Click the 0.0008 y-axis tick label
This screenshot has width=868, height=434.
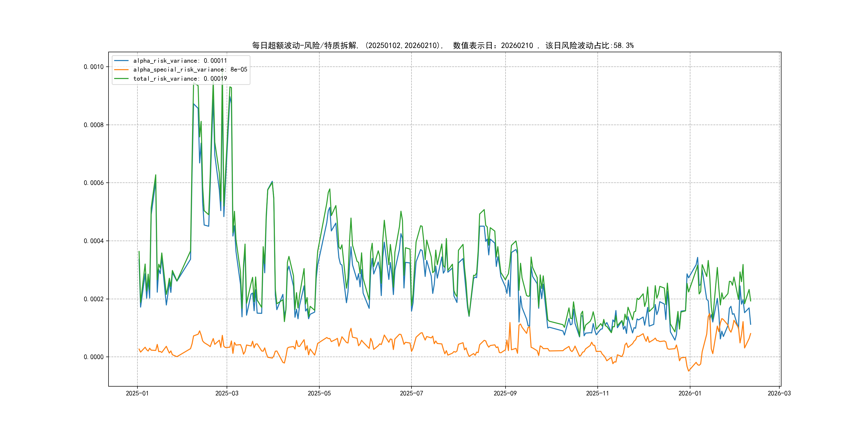pyautogui.click(x=94, y=125)
